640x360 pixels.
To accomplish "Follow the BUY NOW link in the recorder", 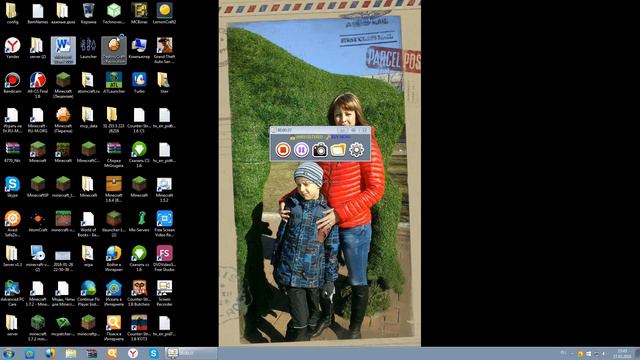I will pos(340,137).
